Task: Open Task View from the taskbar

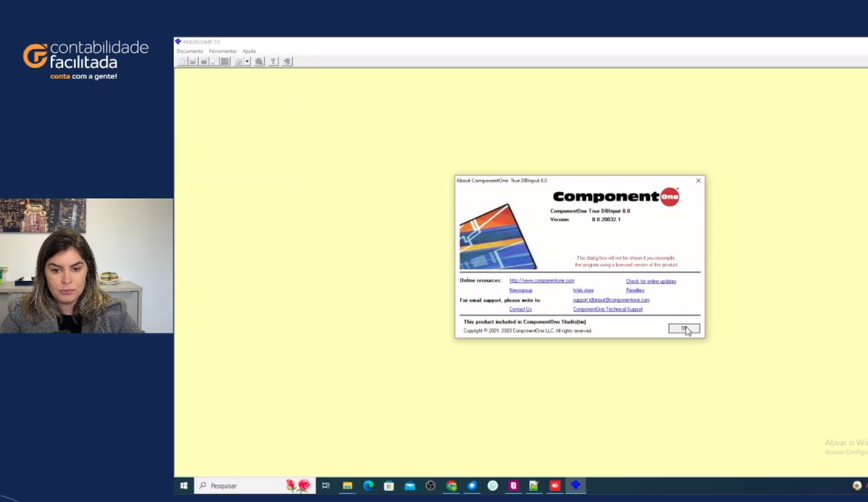Action: pyautogui.click(x=326, y=486)
